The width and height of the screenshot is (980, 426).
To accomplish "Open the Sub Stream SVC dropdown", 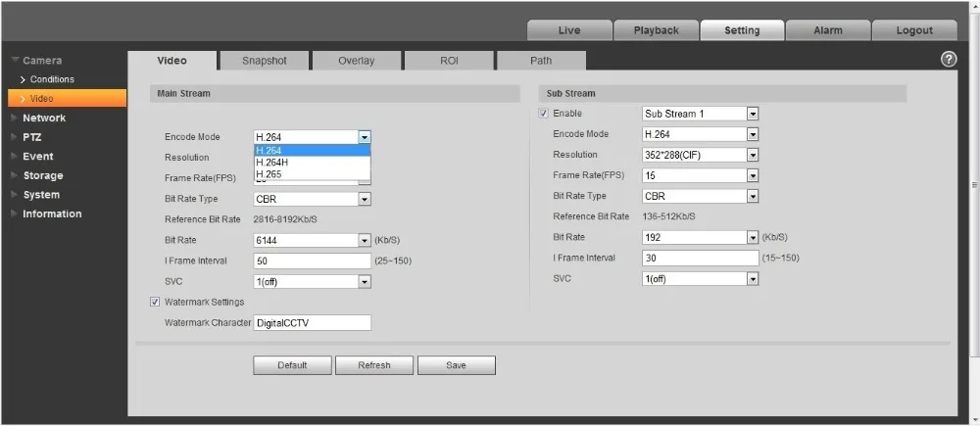I will 700,278.
